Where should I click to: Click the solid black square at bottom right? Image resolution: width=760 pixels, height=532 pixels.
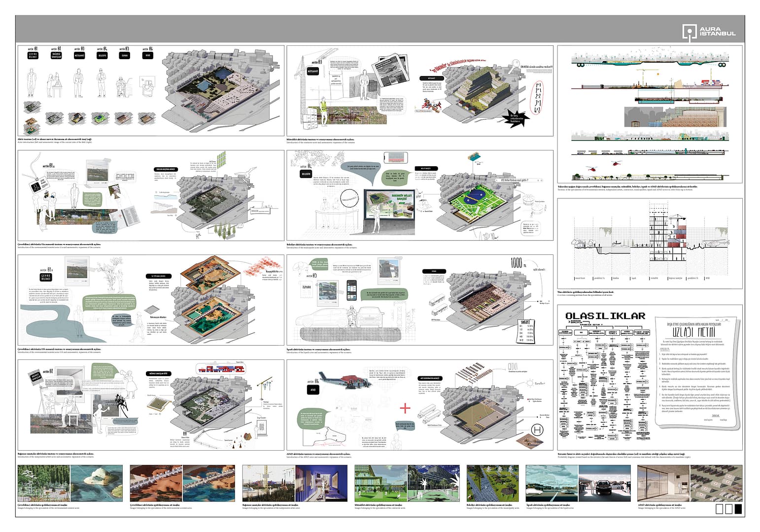(x=738, y=509)
